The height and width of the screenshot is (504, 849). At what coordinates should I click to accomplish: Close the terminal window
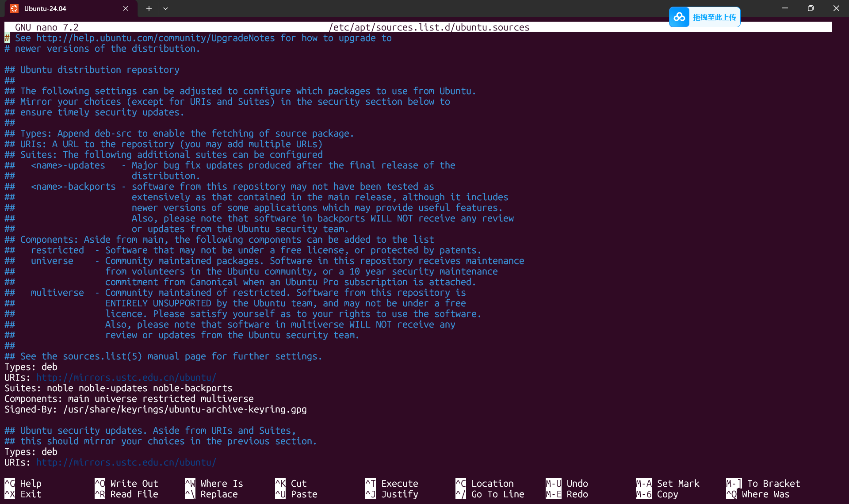pos(836,8)
